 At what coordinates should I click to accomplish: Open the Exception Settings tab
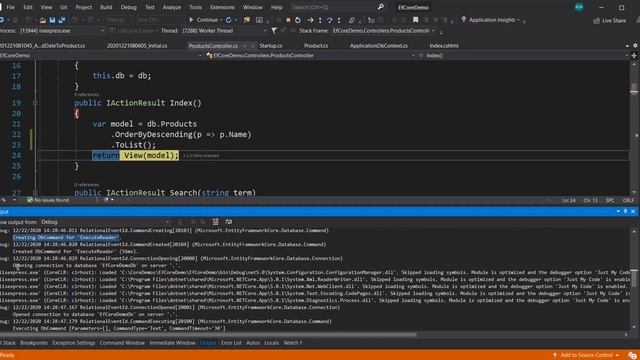pyautogui.click(x=73, y=343)
